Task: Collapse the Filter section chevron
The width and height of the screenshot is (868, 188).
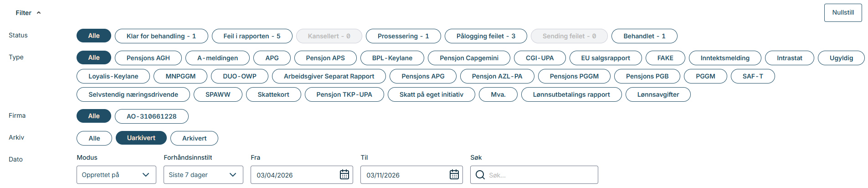Action: pos(39,13)
